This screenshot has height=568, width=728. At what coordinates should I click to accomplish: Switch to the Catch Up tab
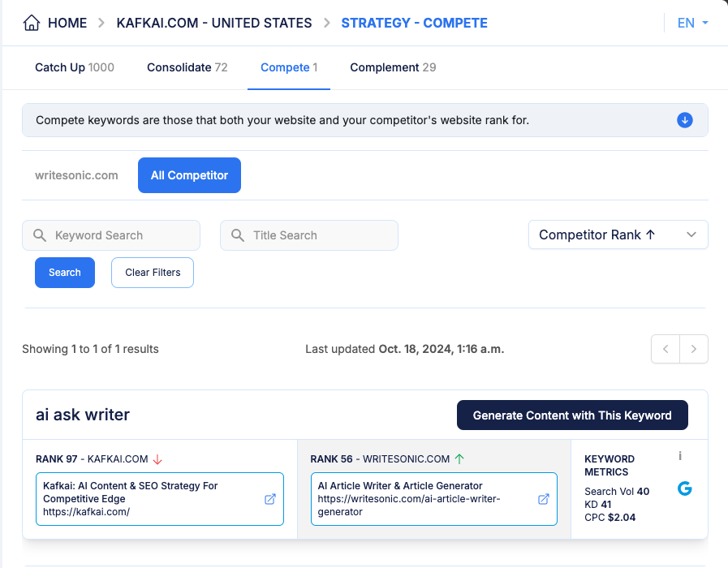75,67
